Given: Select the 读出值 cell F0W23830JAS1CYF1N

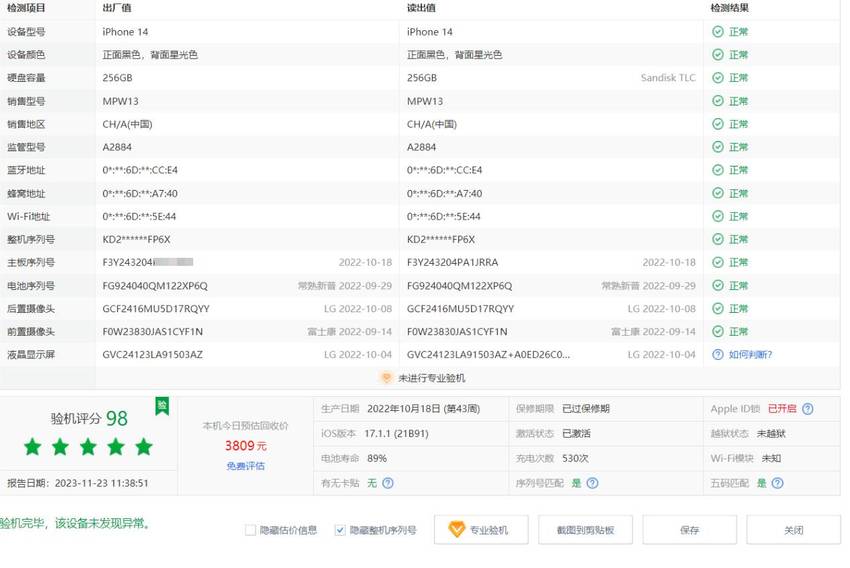Looking at the screenshot, I should tap(457, 331).
